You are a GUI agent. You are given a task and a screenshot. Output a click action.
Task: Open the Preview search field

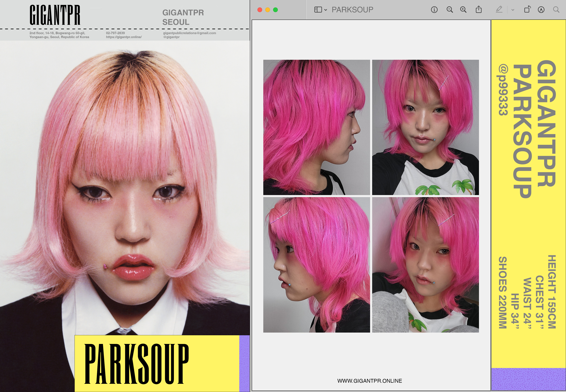[x=556, y=10]
